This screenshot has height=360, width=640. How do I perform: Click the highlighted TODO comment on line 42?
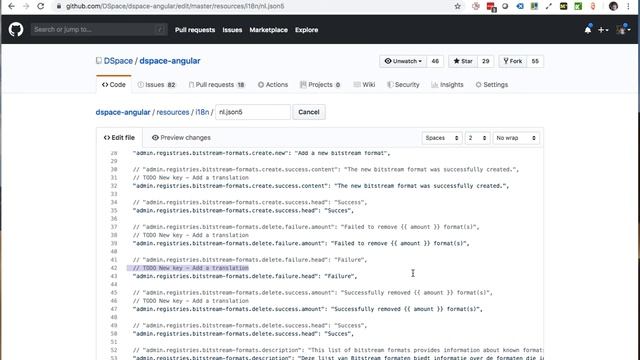tap(191, 268)
